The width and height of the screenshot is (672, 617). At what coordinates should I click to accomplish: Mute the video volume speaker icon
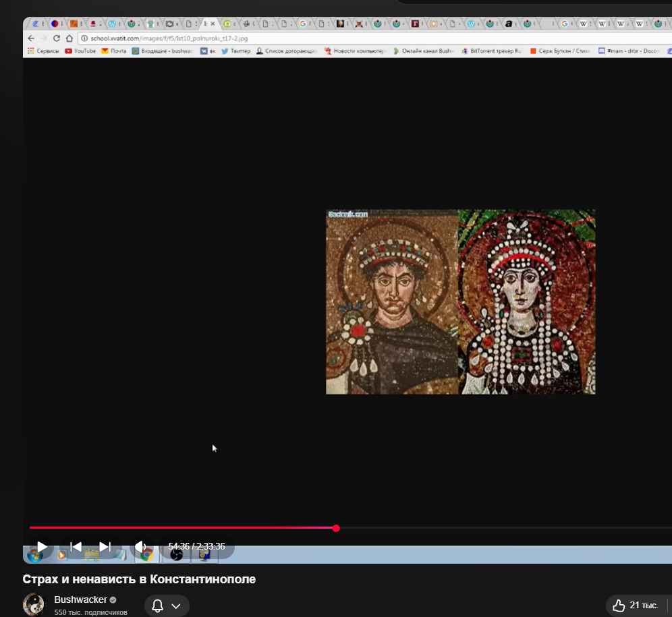click(x=140, y=547)
